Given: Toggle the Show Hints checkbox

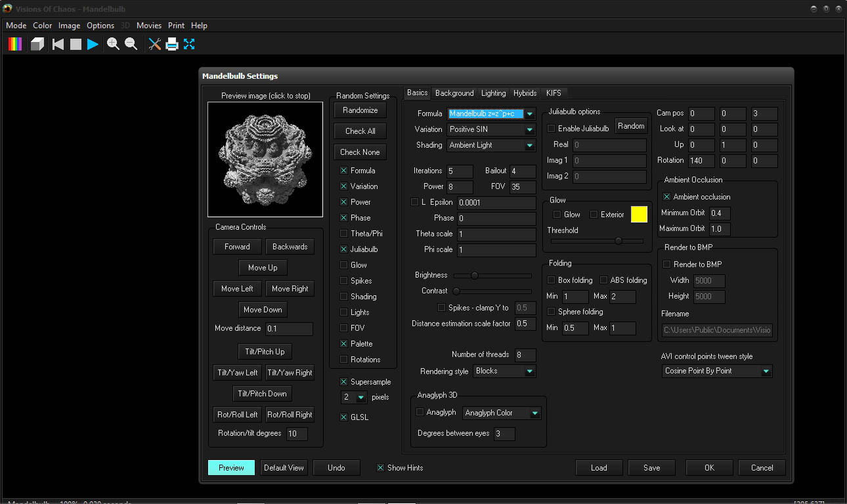Looking at the screenshot, I should click(x=380, y=468).
